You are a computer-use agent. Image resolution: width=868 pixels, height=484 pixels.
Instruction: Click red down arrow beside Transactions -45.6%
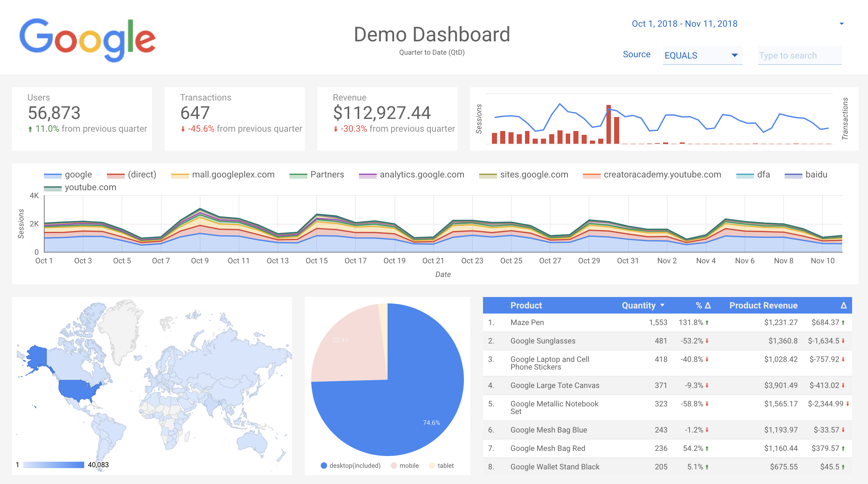(183, 129)
